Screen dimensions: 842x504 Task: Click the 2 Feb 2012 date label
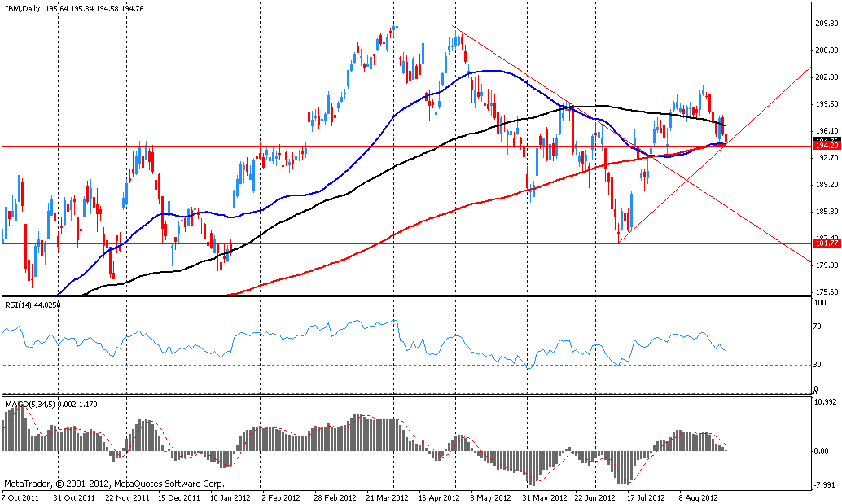coord(283,495)
